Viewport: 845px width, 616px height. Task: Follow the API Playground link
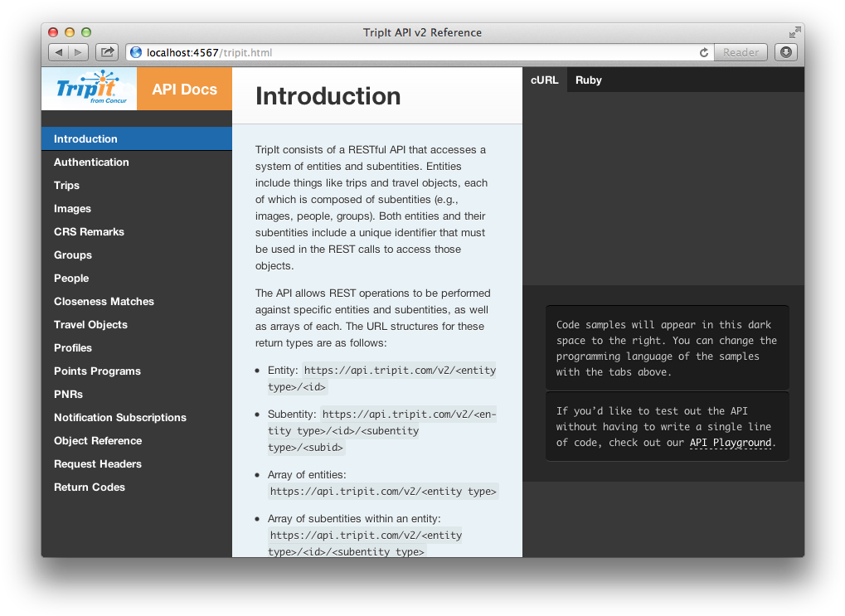pos(731,443)
